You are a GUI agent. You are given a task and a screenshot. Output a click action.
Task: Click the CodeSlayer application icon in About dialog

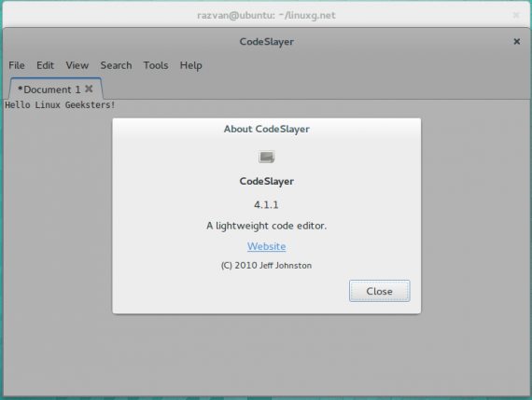pyautogui.click(x=267, y=157)
